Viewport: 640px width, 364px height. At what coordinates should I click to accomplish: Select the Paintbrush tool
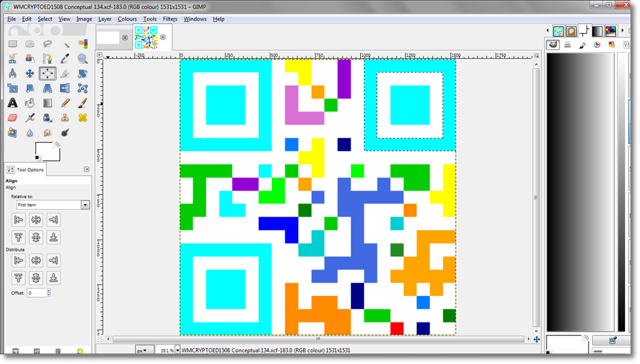click(x=82, y=103)
